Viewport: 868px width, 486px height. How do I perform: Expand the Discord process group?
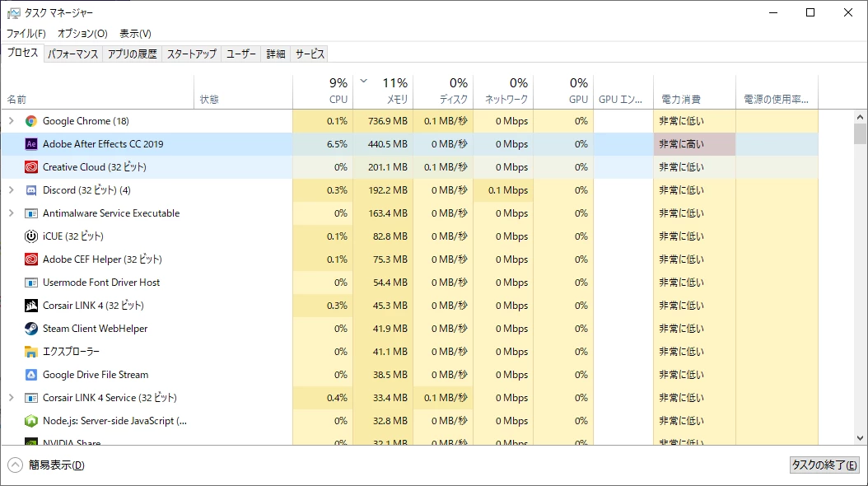(11, 189)
